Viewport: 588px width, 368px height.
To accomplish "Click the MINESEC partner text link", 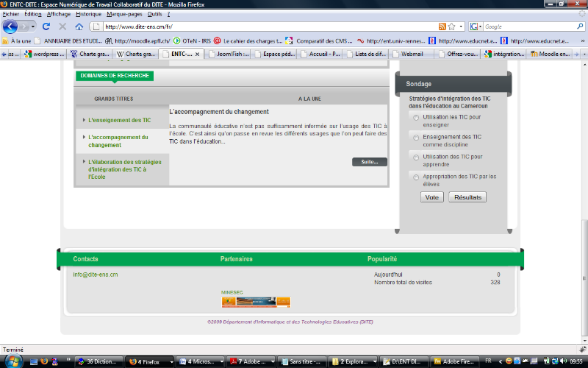I will coord(232,292).
